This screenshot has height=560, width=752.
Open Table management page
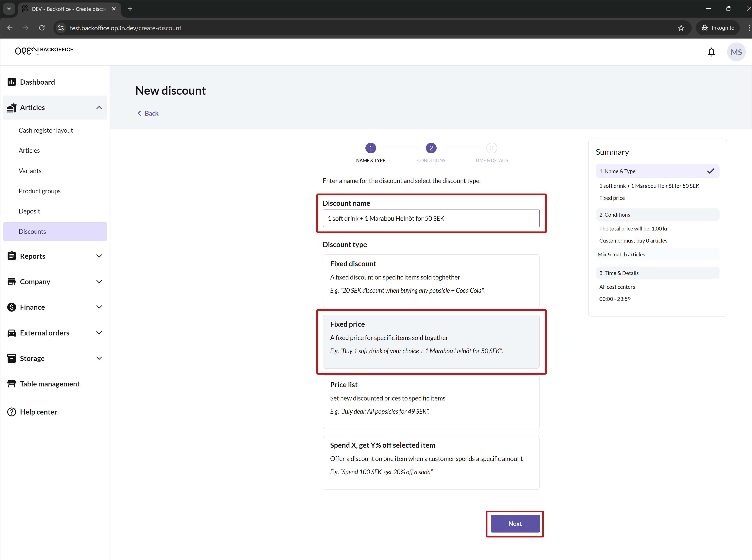click(x=50, y=384)
